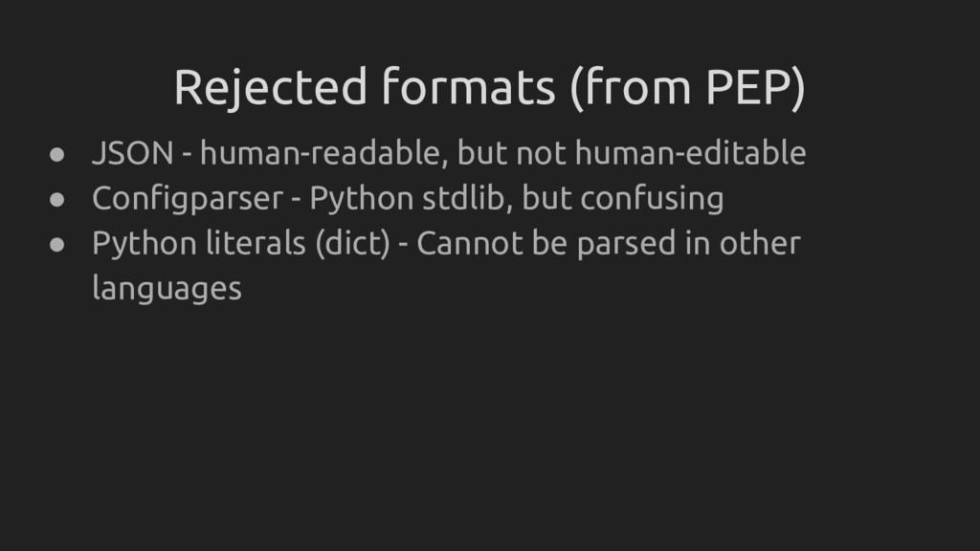980x551 pixels.
Task: Click the word "Cannot" in the third bullet
Action: 466,244
